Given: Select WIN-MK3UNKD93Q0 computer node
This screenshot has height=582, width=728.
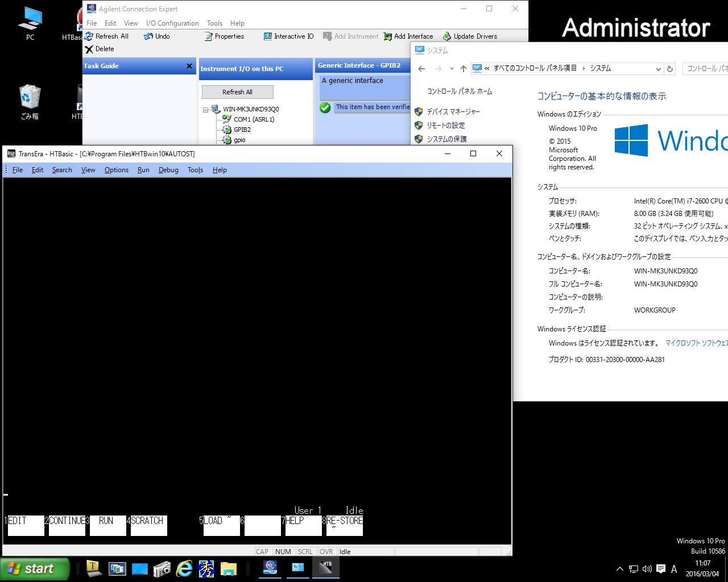Looking at the screenshot, I should click(251, 109).
